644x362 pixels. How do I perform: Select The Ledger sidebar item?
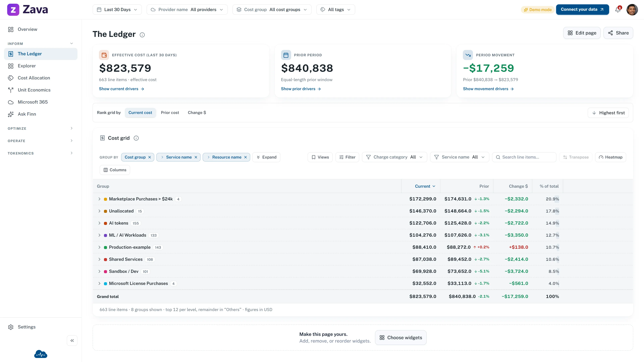point(41,54)
